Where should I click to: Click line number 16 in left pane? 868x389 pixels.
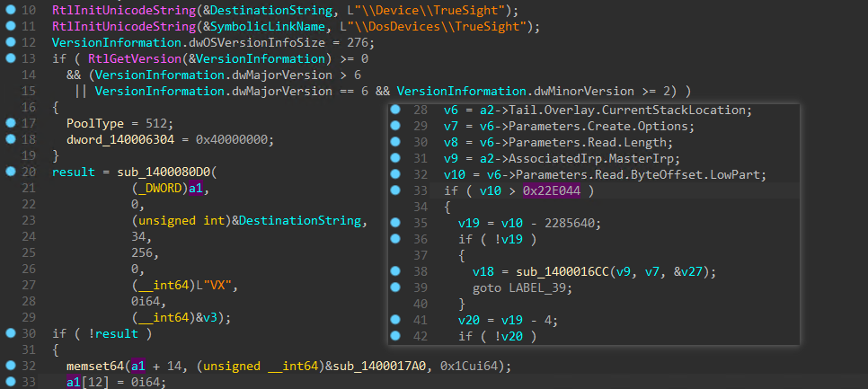(x=29, y=107)
